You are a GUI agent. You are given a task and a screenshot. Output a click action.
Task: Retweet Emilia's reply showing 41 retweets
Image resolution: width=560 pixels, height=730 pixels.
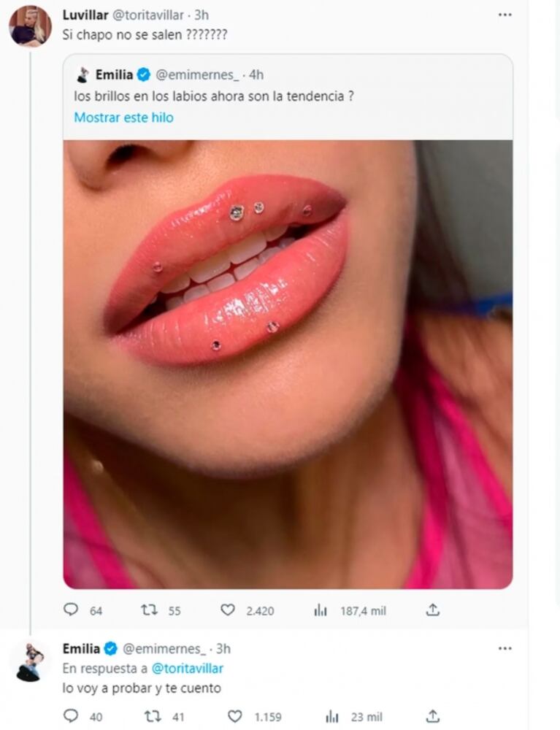[150, 716]
